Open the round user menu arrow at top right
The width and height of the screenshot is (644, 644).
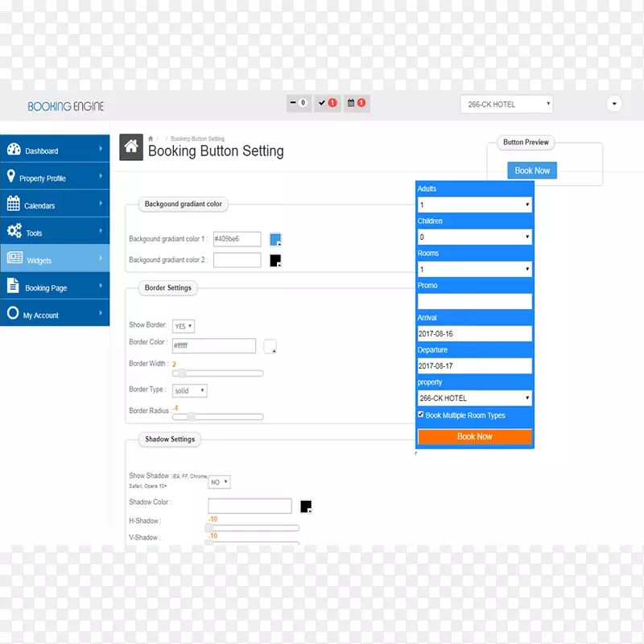614,104
